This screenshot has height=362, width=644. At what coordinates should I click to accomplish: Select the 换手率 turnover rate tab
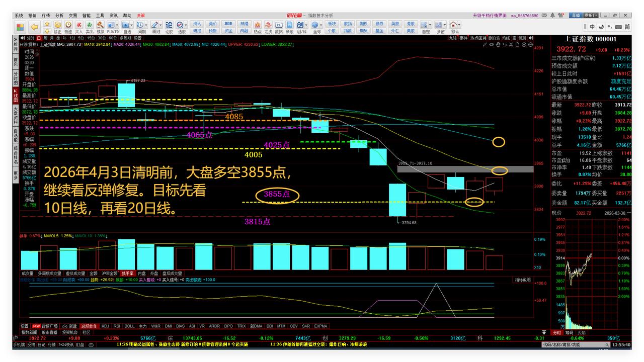128,274
